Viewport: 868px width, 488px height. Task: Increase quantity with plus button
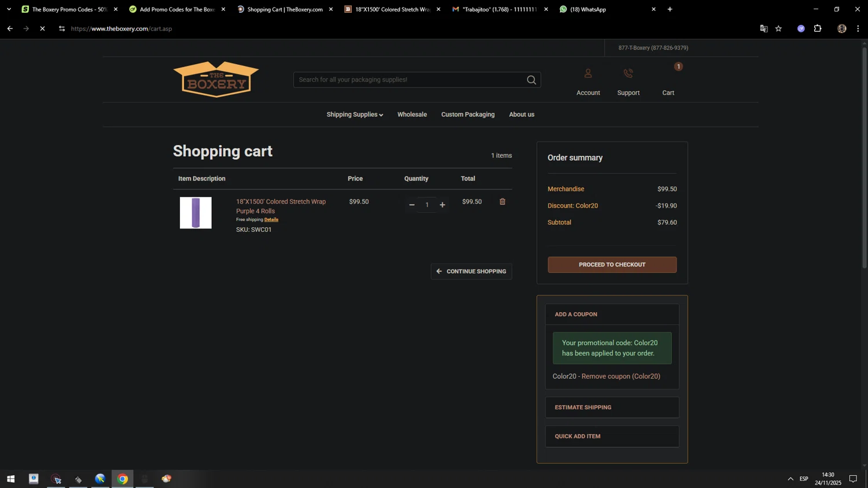(x=443, y=205)
